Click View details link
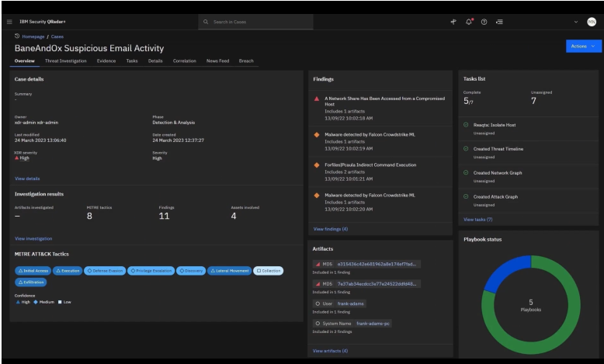604x364 pixels. (x=27, y=179)
